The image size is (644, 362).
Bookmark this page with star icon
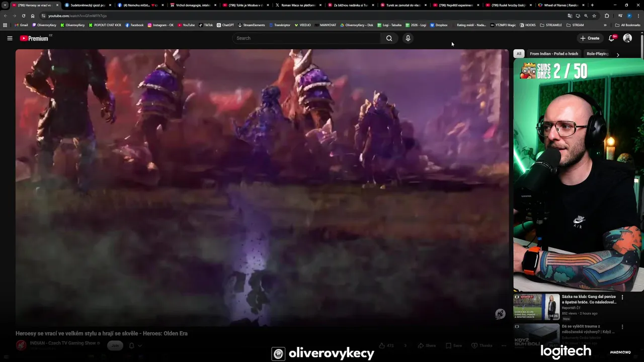click(594, 16)
